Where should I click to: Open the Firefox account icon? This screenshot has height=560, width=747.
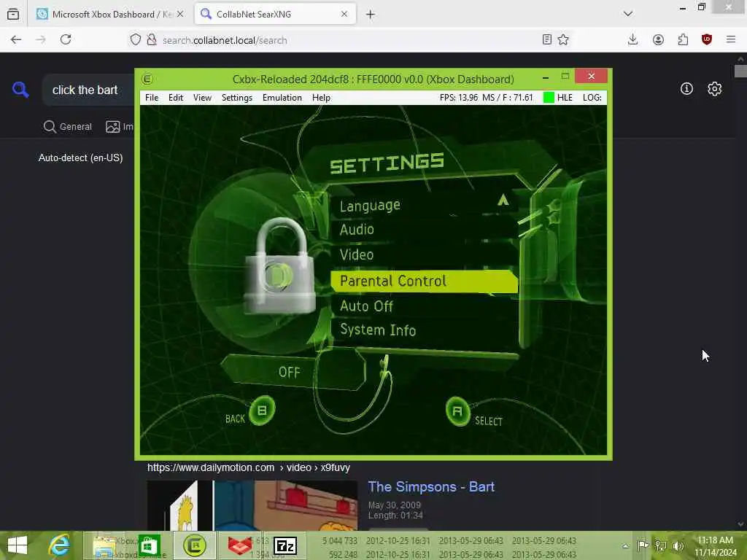coord(658,39)
